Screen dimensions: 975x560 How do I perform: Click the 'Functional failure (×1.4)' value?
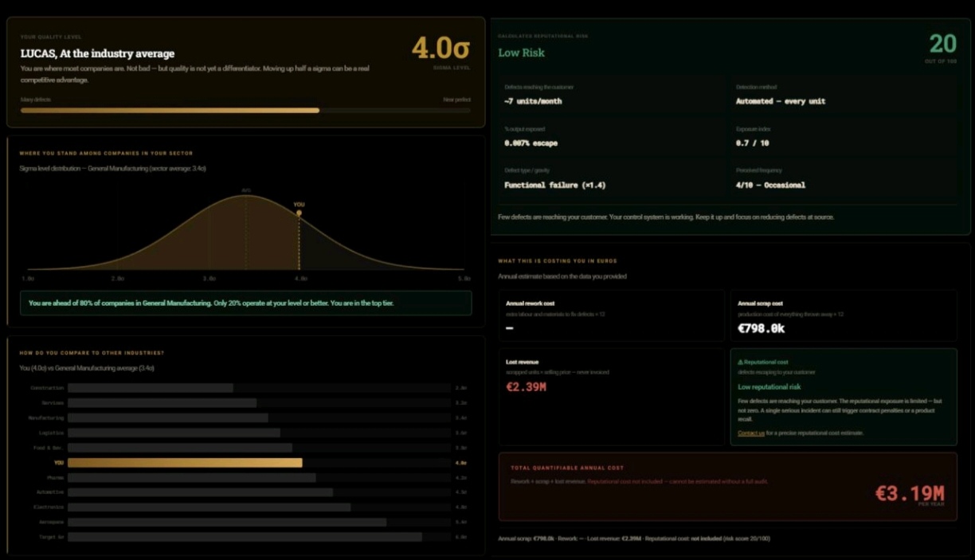(x=555, y=185)
